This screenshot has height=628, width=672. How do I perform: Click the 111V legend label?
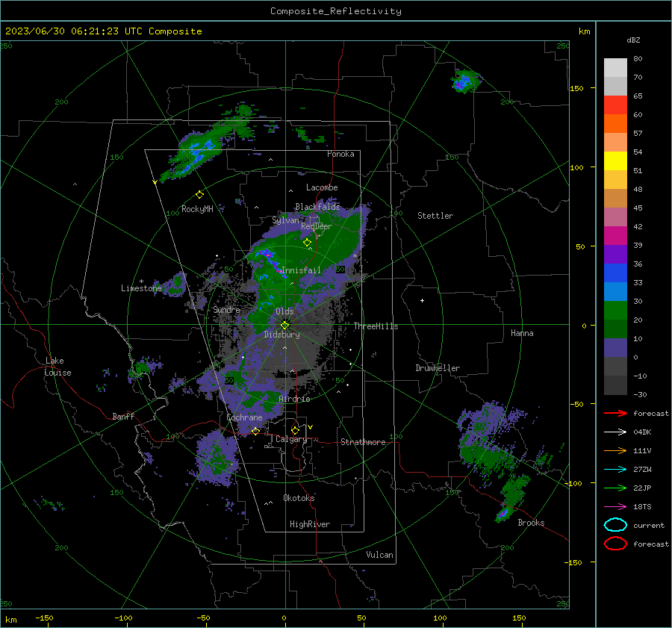[x=642, y=450]
